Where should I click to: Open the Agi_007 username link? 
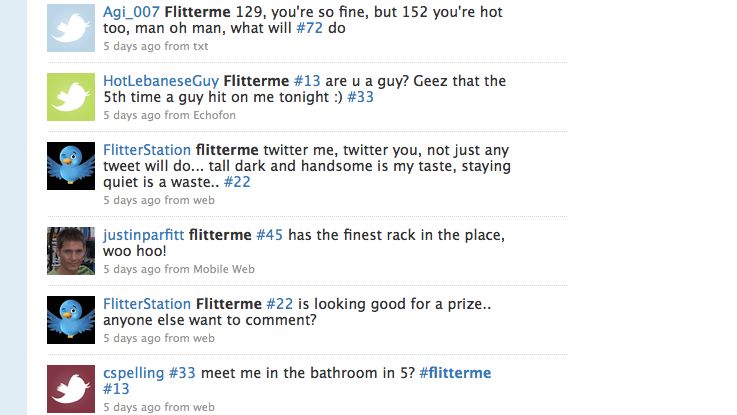click(131, 12)
